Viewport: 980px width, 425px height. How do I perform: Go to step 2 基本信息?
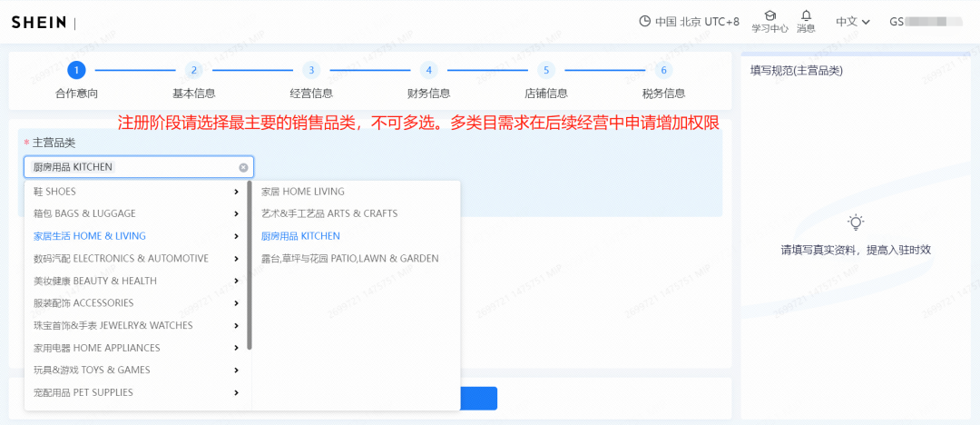click(193, 71)
